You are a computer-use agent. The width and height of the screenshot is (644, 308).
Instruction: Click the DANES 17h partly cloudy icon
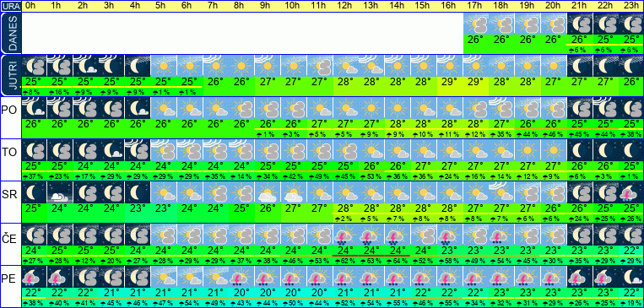click(x=475, y=24)
